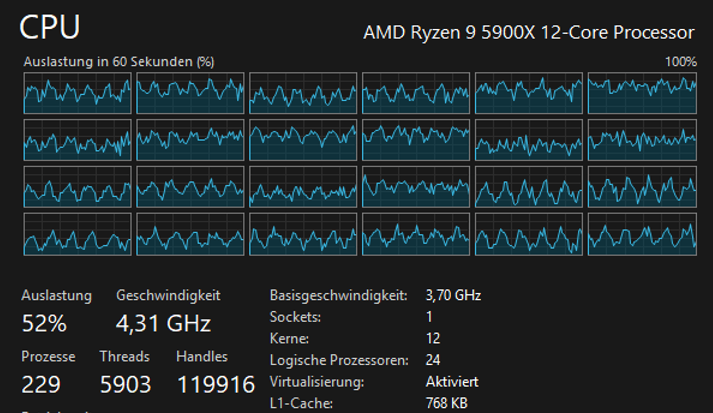The width and height of the screenshot is (713, 413).
Task: Click the 4,31 GHz Geschwindigkeit value
Action: 163,324
